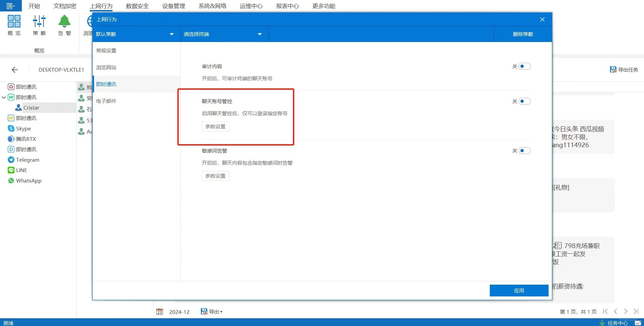Click 参数设置 under 敏感词告警
Viewport: 644px width, 326px height.
(x=215, y=176)
